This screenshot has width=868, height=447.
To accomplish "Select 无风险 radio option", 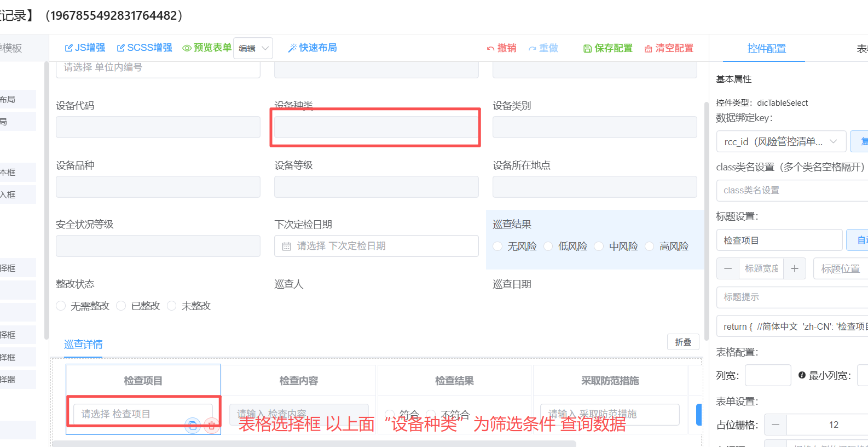I will 497,247.
